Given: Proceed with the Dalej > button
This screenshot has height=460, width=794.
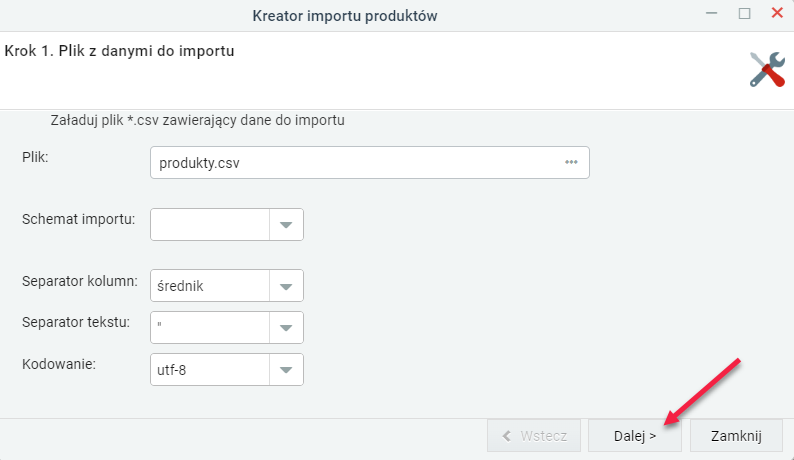Looking at the screenshot, I should pyautogui.click(x=635, y=436).
